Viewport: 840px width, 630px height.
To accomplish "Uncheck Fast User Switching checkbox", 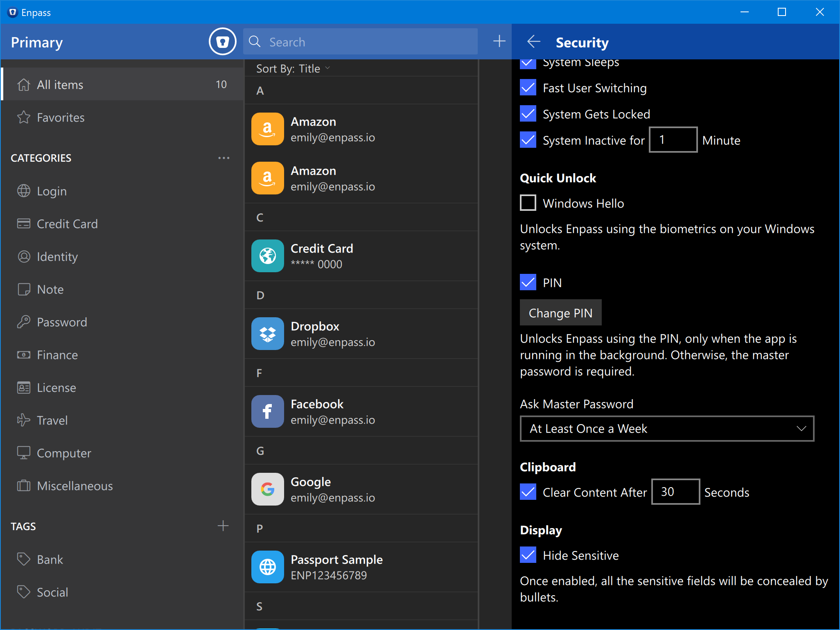I will tap(528, 88).
